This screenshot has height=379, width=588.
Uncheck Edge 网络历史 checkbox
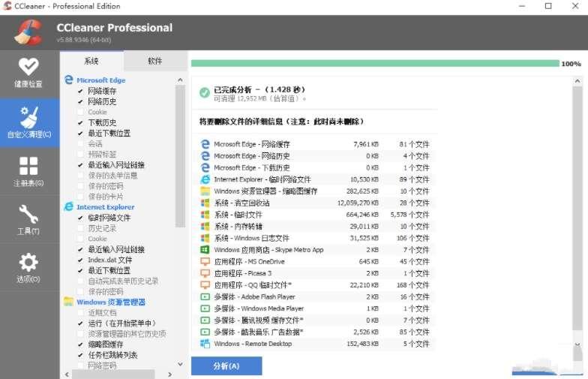[x=80, y=101]
